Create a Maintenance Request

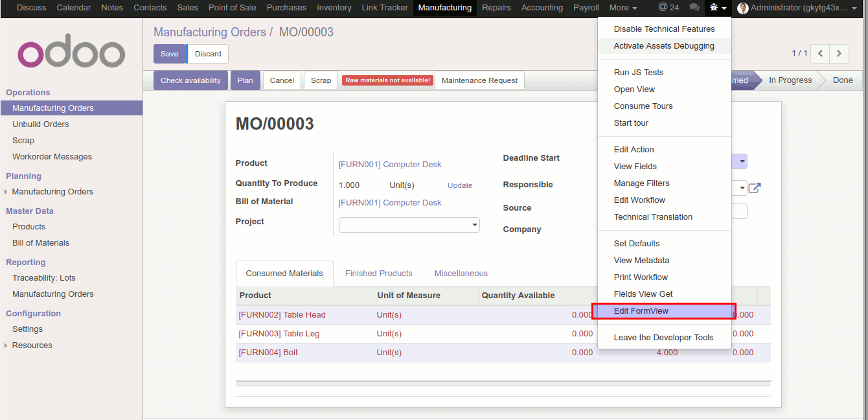point(479,80)
